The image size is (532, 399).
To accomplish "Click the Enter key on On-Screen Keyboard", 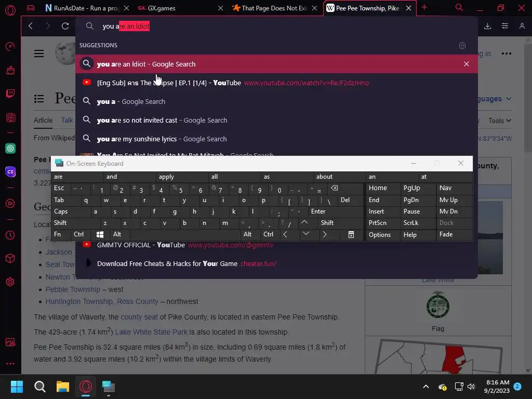I will click(336, 211).
